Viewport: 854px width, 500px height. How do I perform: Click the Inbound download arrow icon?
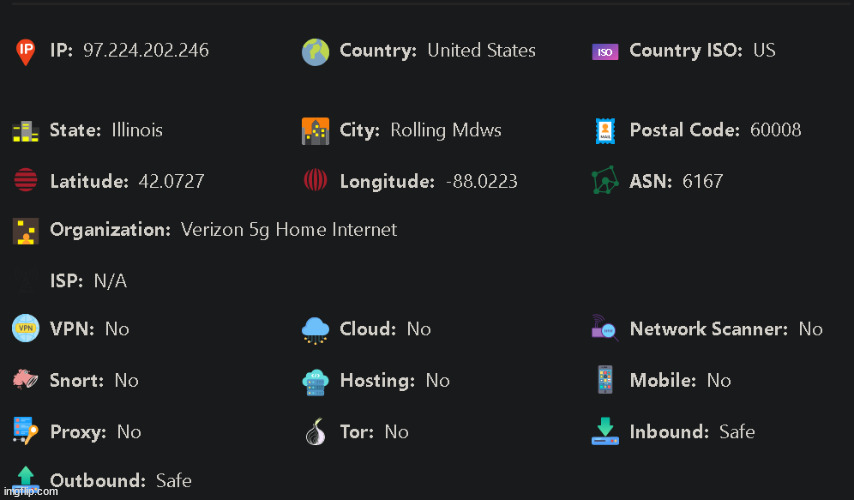(605, 431)
